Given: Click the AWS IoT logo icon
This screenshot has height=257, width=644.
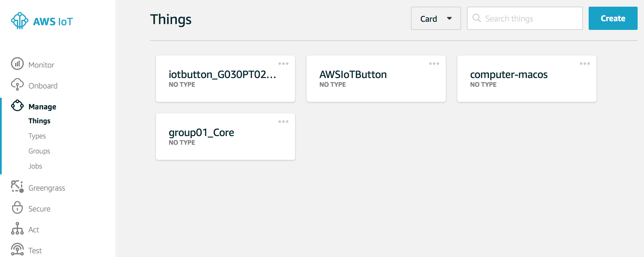Looking at the screenshot, I should coord(19,21).
